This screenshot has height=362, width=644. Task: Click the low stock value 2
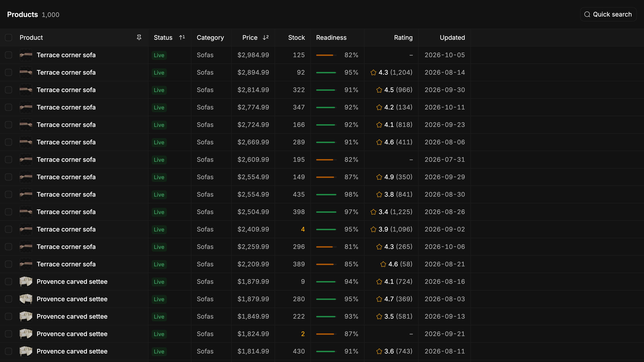(303, 334)
